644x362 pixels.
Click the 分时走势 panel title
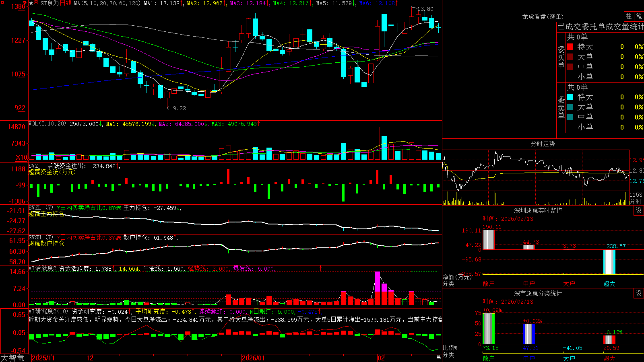click(543, 144)
